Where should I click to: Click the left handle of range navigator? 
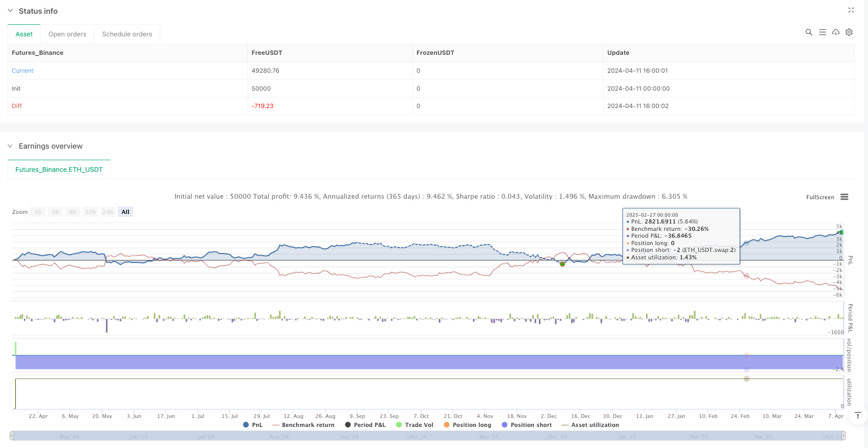point(12,435)
